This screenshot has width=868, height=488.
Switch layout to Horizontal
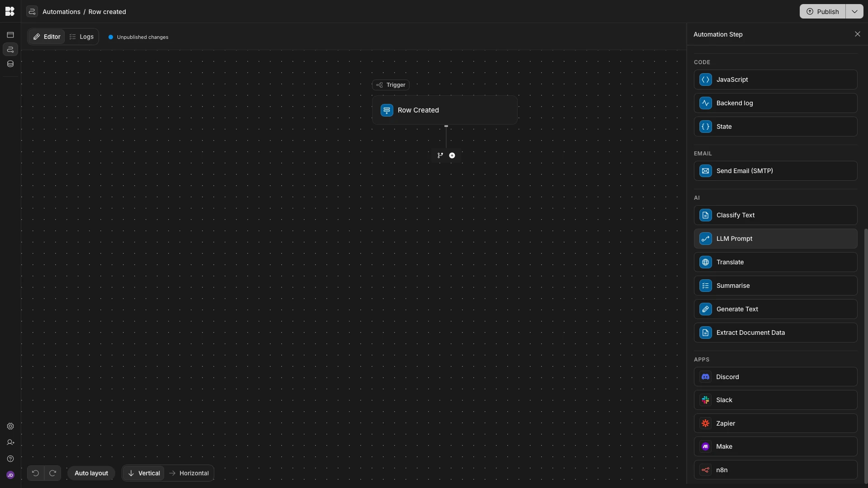189,473
